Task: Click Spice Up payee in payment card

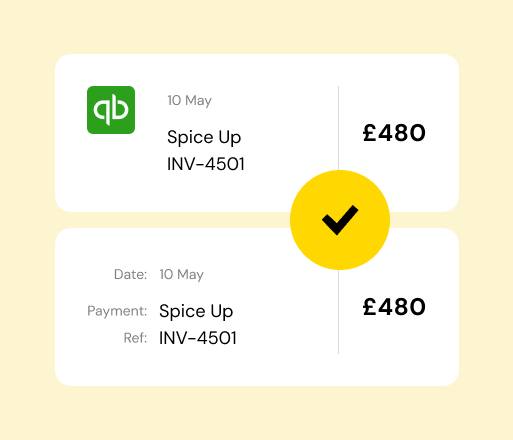Action: (x=196, y=311)
